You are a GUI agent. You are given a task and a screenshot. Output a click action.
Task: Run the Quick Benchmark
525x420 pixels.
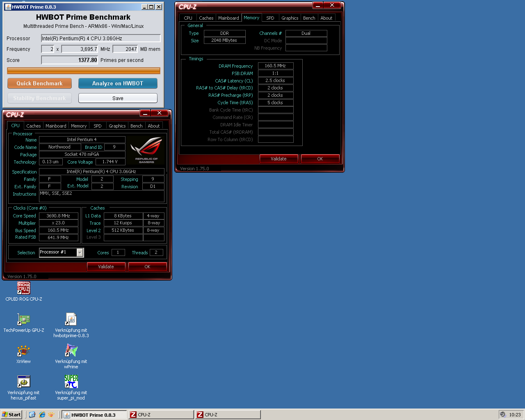(x=39, y=83)
